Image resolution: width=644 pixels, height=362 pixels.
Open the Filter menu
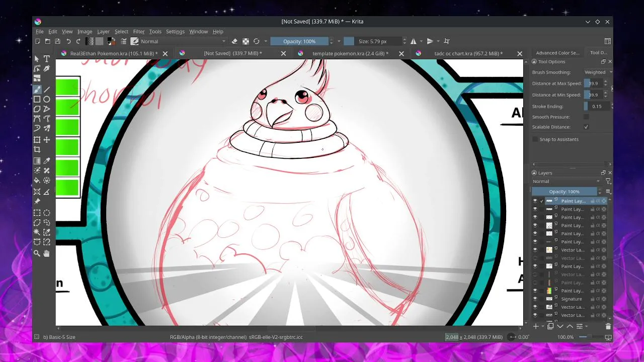(139, 32)
